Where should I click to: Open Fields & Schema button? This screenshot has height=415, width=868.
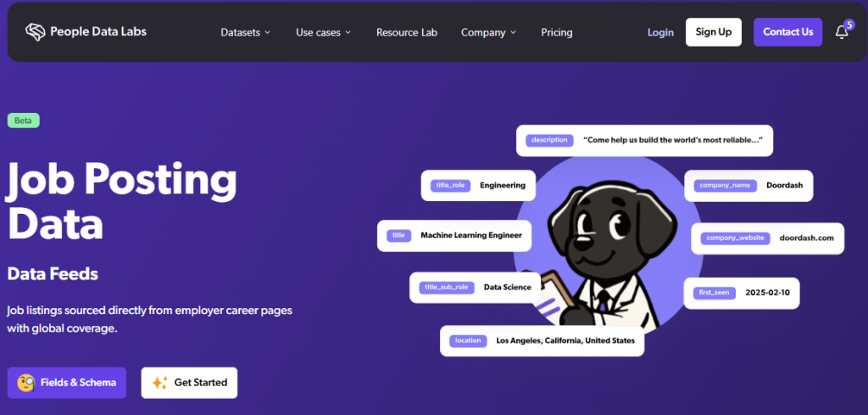(67, 383)
